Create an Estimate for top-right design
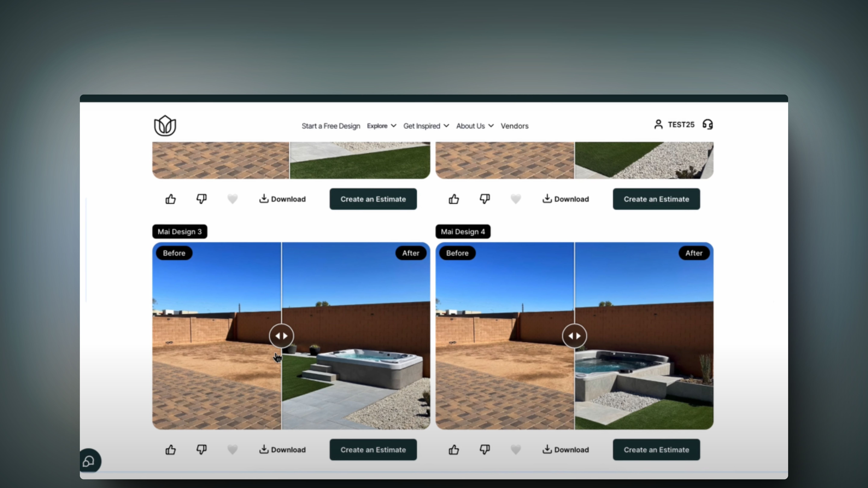 (x=656, y=199)
